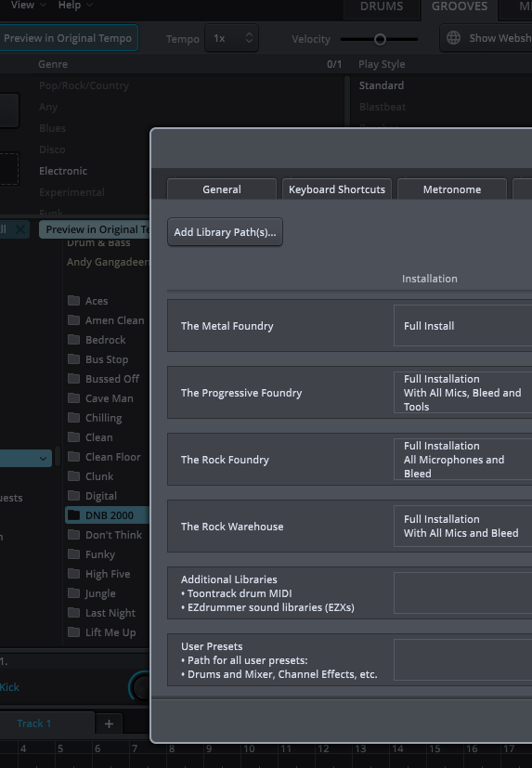
Task: Toggle the Electronic genre filter
Action: pos(63,171)
